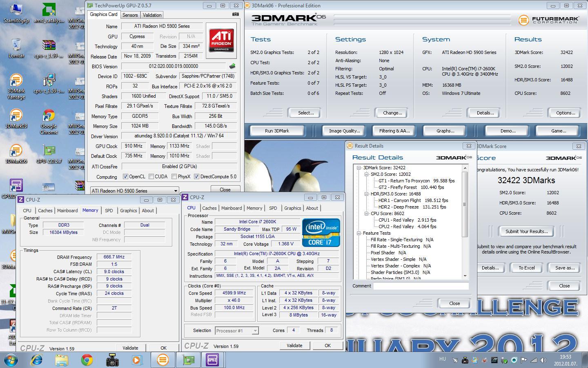This screenshot has height=368, width=588.
Task: Select the GT1 - Return To Proxycon row
Action: tap(416, 181)
